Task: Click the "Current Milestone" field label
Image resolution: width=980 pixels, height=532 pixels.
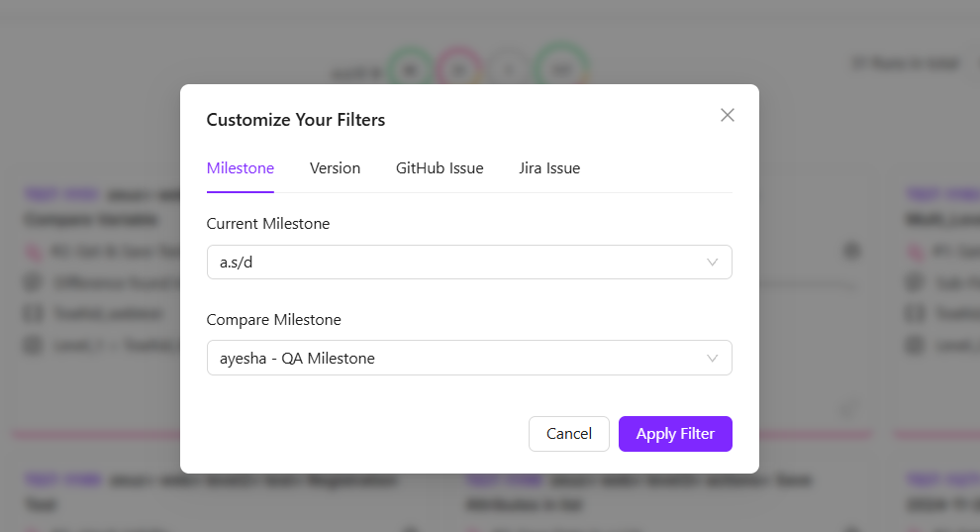Action: 268,224
